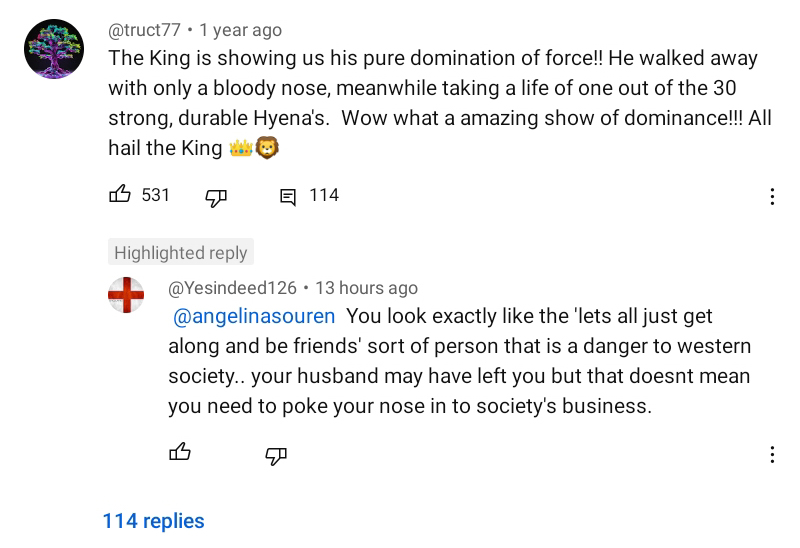Like the comment by @truct77
The width and height of the screenshot is (800, 548).
click(x=120, y=195)
